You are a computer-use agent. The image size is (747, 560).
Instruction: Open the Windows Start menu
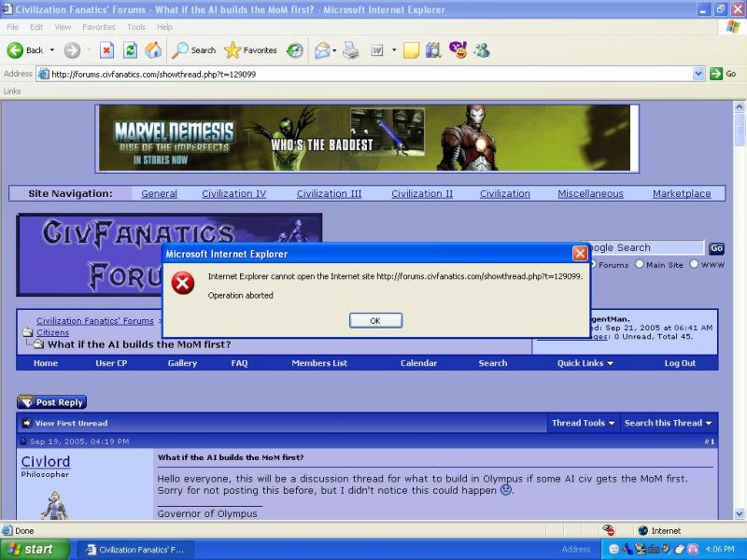35,549
